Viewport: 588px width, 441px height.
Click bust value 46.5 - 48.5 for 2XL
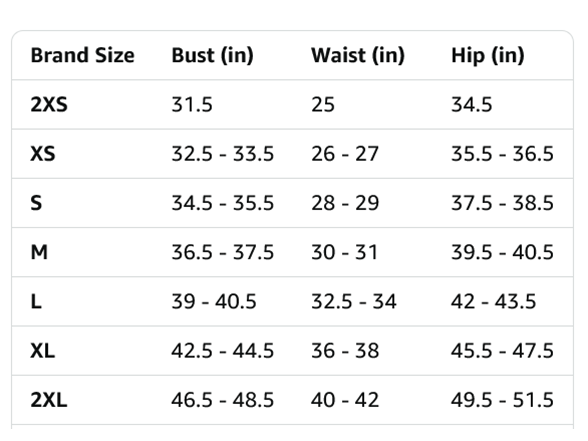[223, 400]
